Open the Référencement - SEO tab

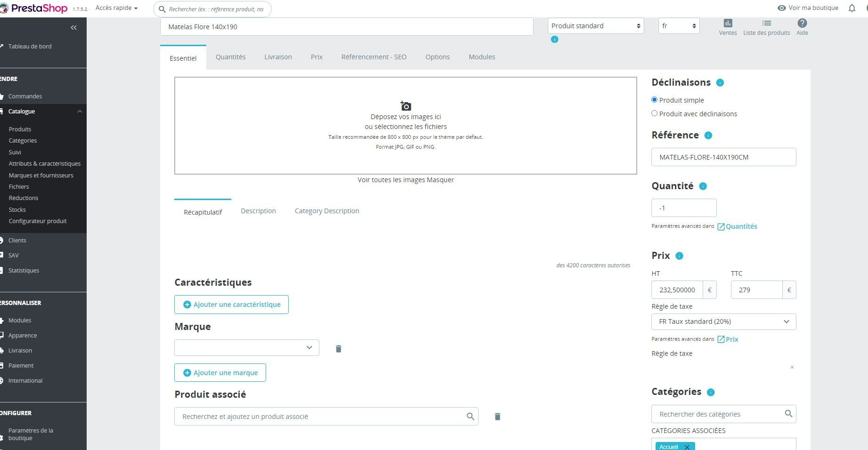(x=374, y=57)
